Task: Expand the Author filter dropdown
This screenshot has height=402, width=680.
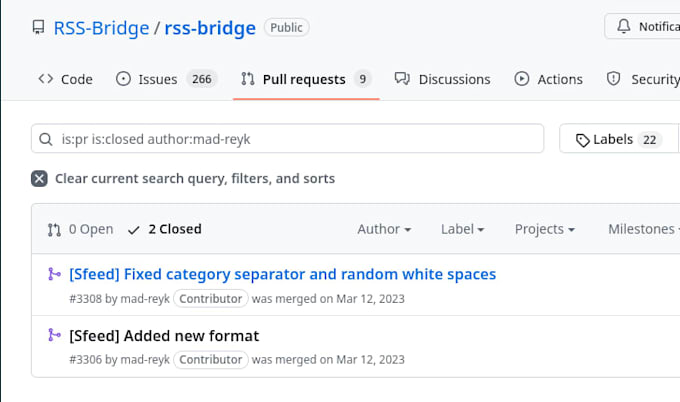Action: pos(384,229)
